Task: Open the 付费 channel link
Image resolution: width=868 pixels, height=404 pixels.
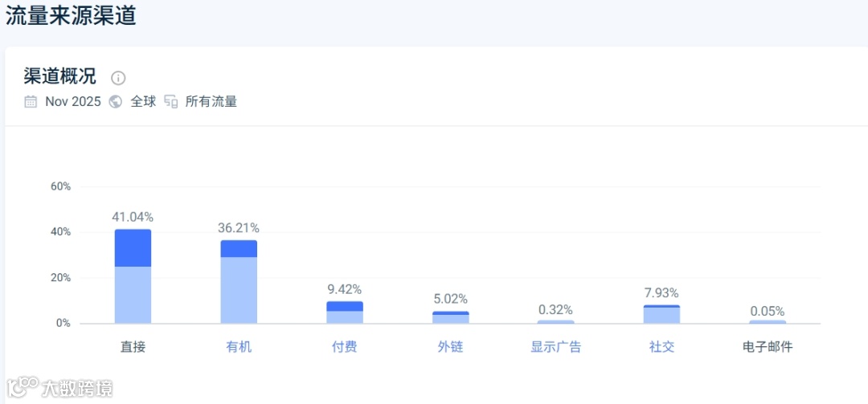Action: tap(344, 348)
